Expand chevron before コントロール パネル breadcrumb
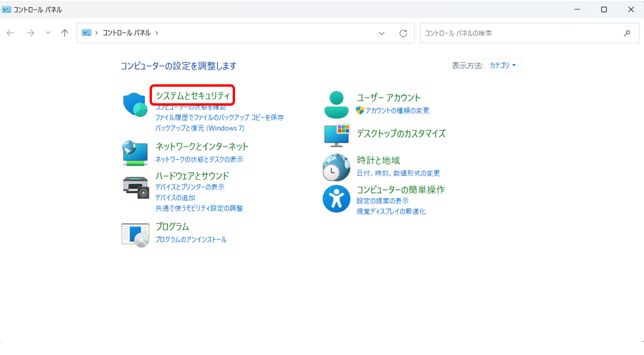Screen dimensions: 644x355 click(x=97, y=33)
